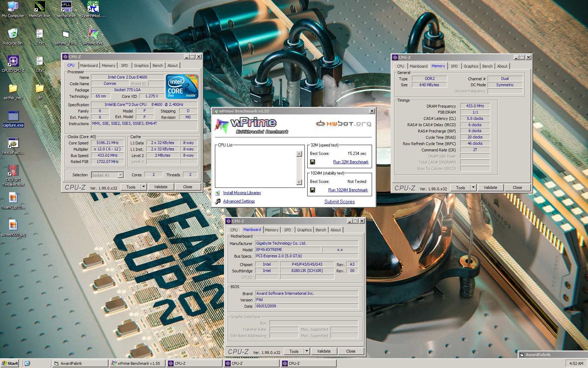This screenshot has width=588, height=368.
Task: Run 32M Benchmark link
Action: [x=351, y=162]
